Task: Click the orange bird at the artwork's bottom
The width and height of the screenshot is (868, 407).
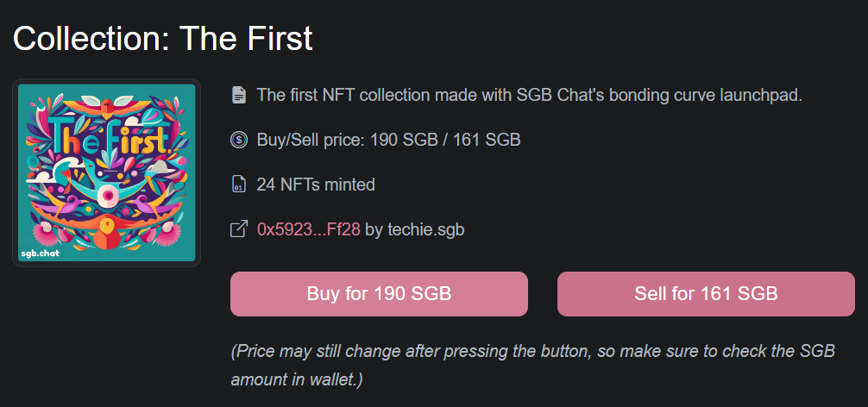Action: [109, 232]
